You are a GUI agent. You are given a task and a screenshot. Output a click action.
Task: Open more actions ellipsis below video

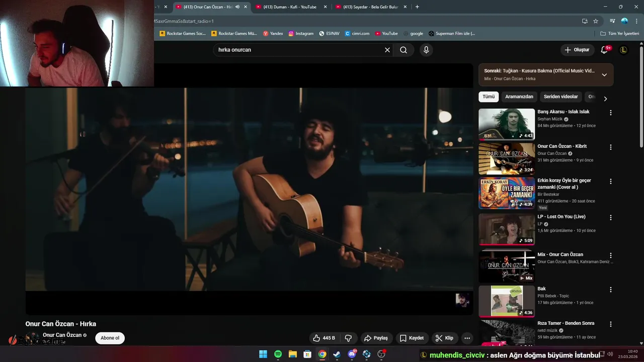(467, 338)
